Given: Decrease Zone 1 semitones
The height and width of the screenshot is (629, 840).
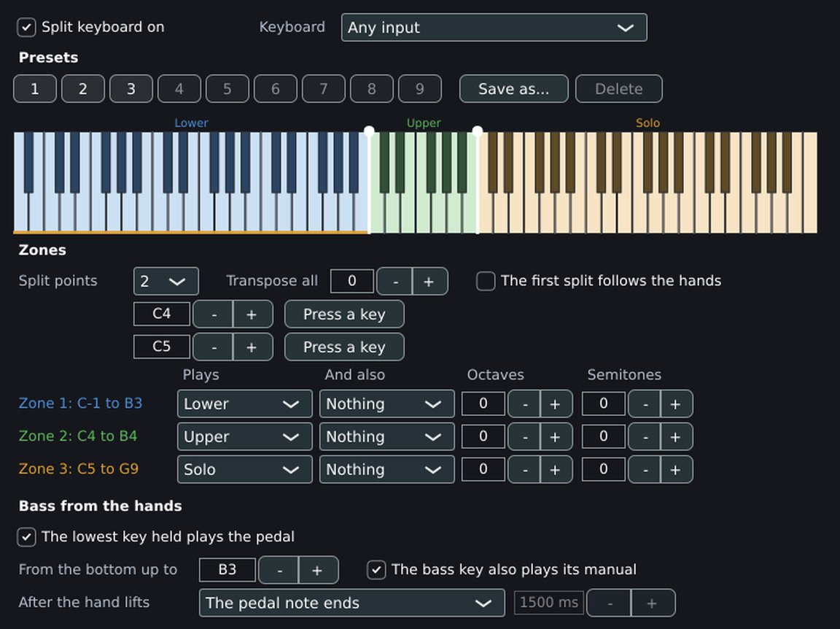Looking at the screenshot, I should 645,404.
